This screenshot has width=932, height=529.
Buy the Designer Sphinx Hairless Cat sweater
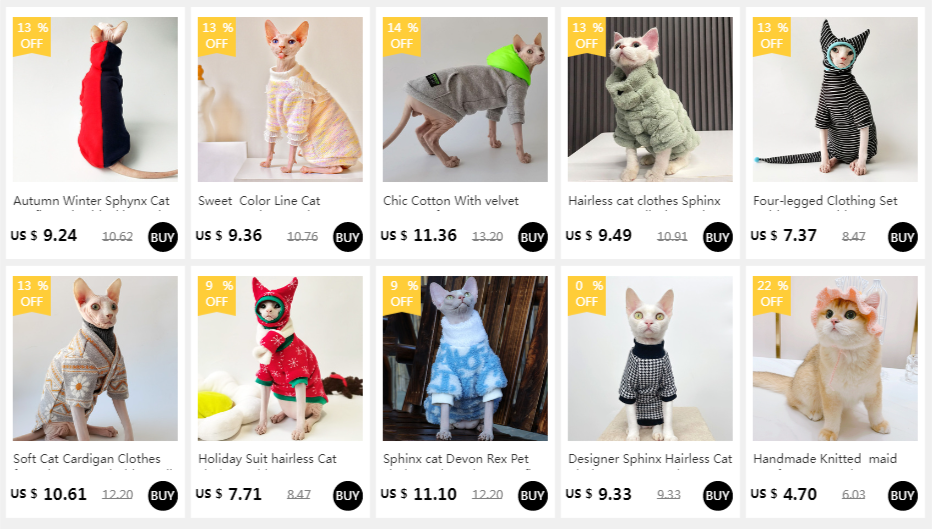pos(717,496)
